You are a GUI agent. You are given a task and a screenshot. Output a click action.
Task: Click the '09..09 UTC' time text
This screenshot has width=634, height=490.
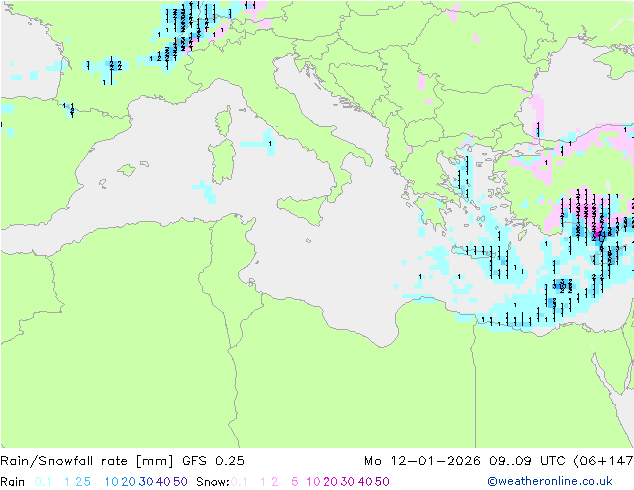tap(527, 461)
